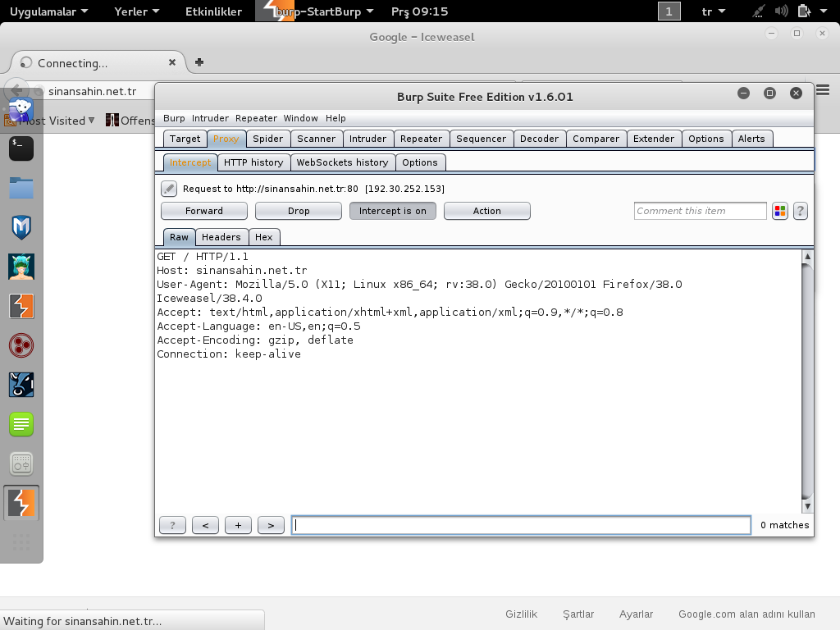Click the Ayarlar link on Google page
This screenshot has width=840, height=630.
point(636,614)
